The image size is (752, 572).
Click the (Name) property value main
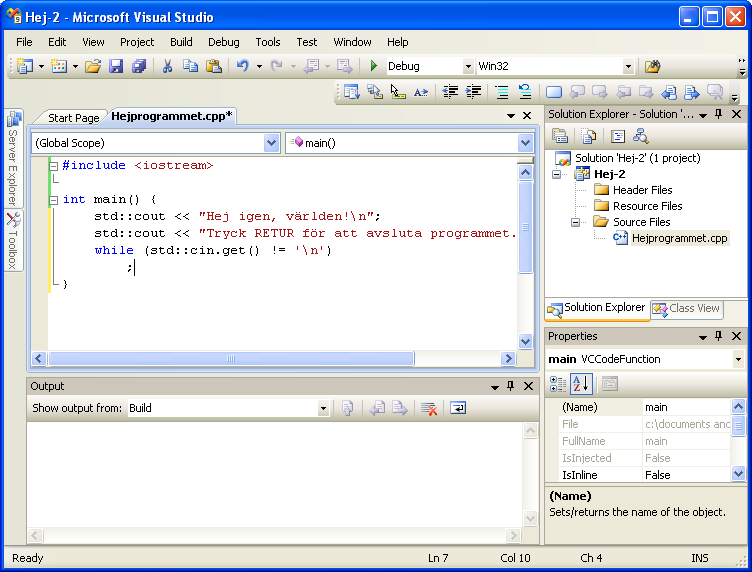coord(686,408)
